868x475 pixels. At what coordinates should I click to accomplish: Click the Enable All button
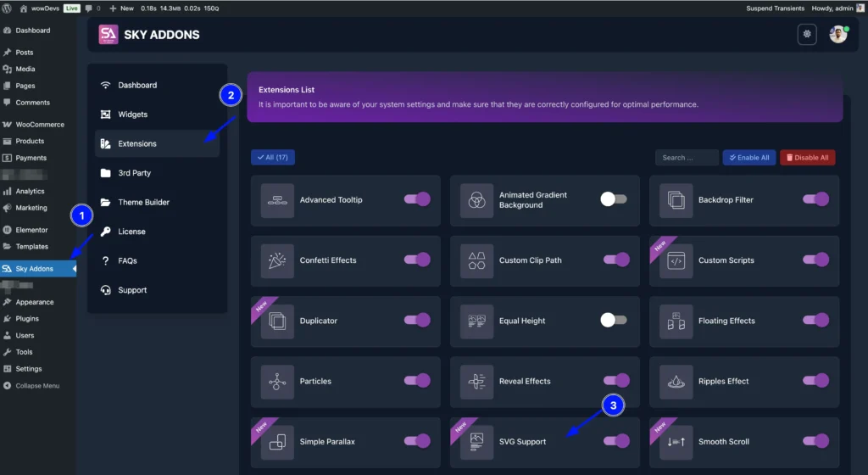tap(749, 158)
